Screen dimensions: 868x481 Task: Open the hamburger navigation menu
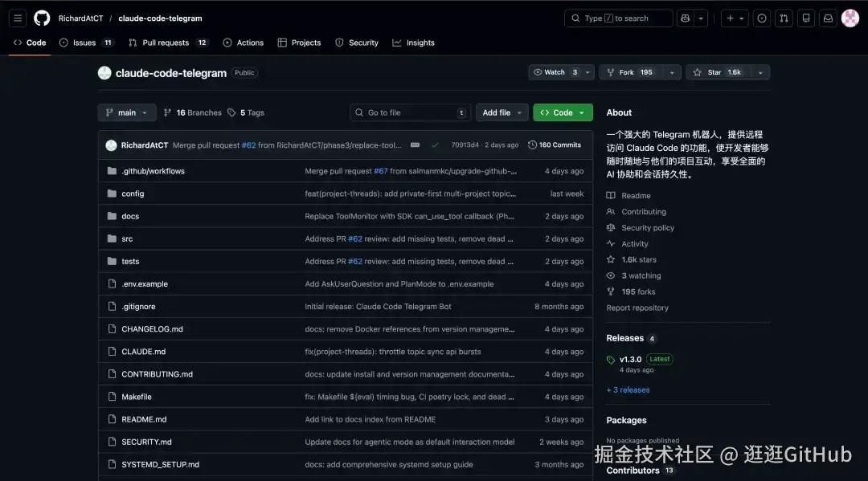pos(18,18)
